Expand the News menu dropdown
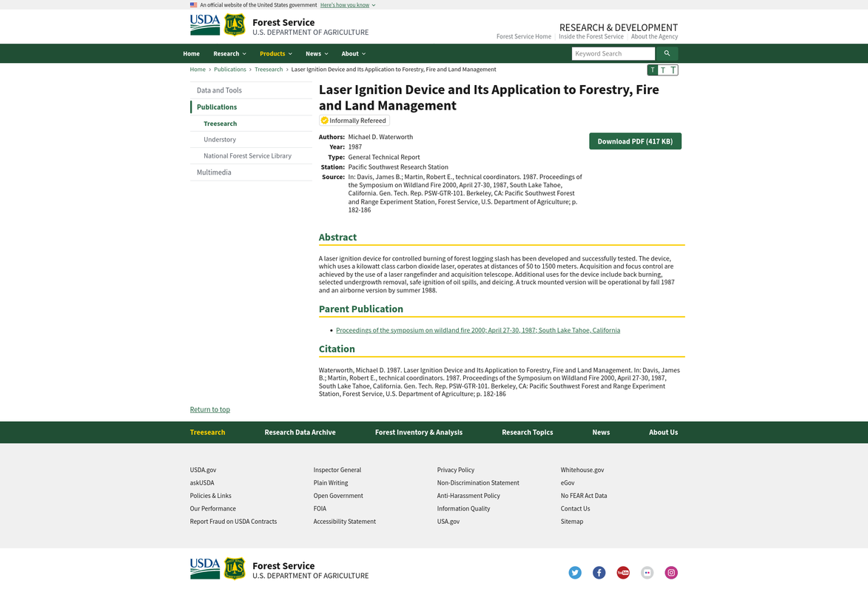The height and width of the screenshot is (592, 868). coord(317,54)
